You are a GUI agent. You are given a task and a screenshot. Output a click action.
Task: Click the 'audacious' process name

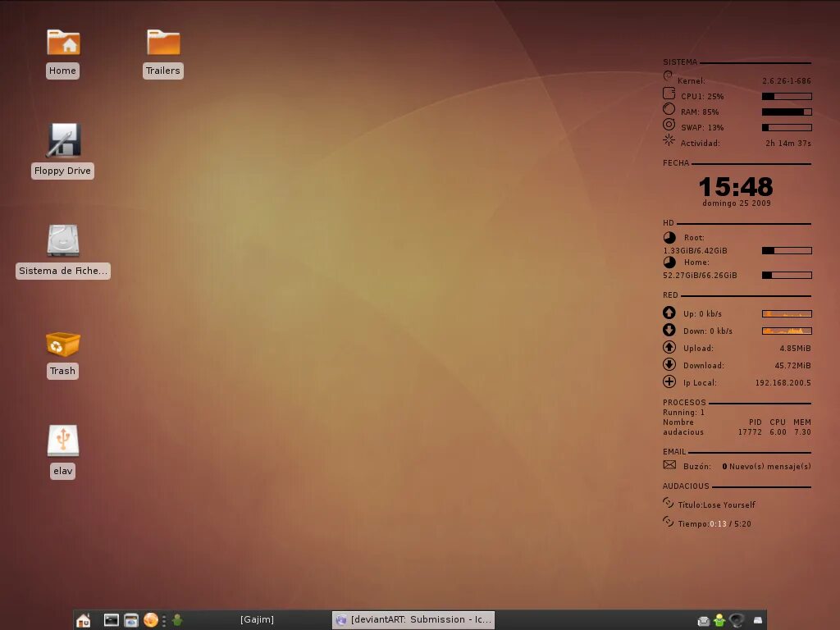pyautogui.click(x=683, y=432)
